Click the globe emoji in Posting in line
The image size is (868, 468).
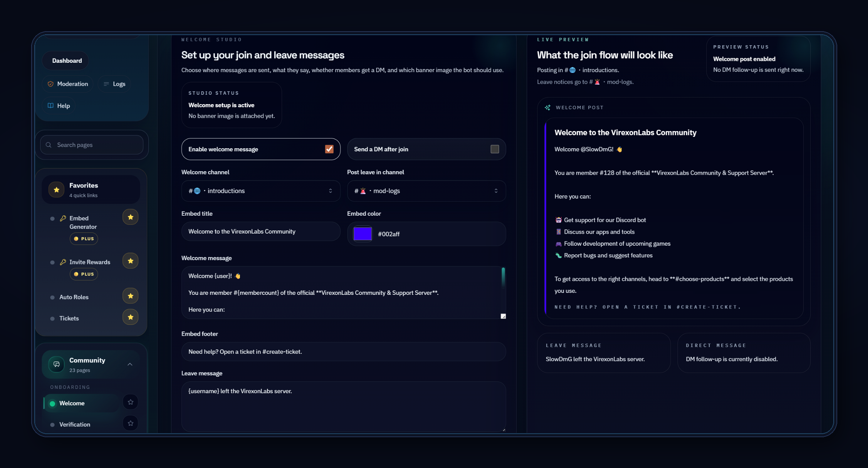[x=572, y=70]
